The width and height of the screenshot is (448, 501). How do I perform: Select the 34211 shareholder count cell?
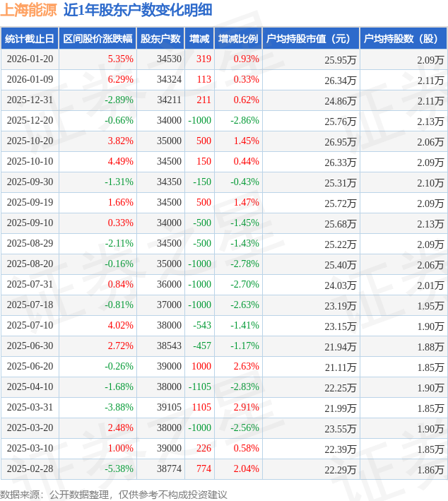point(169,100)
